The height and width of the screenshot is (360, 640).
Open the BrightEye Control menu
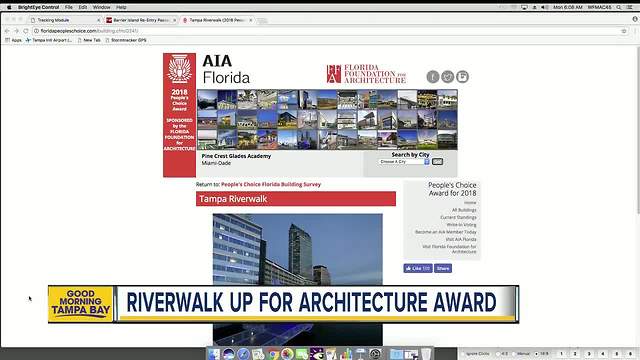(x=38, y=7)
